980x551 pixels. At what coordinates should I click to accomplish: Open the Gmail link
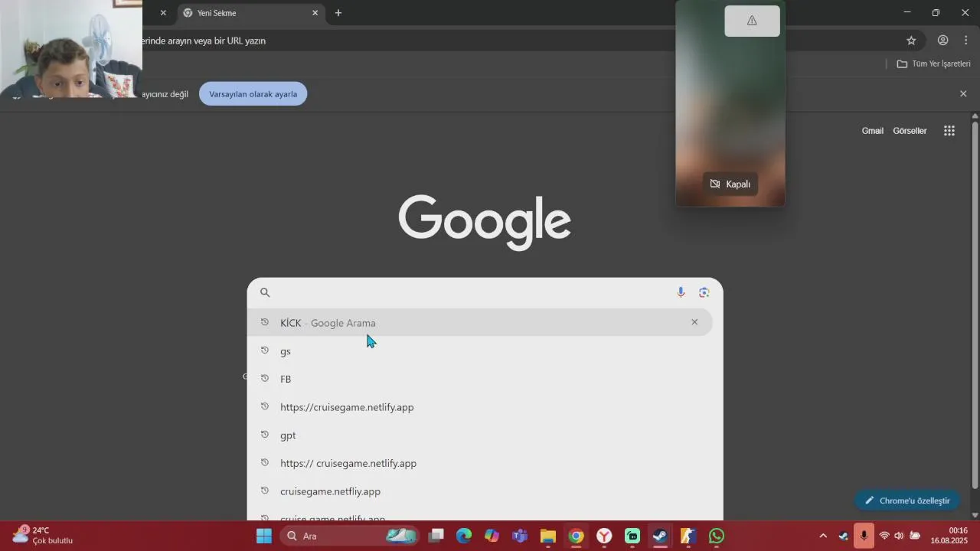click(x=873, y=131)
